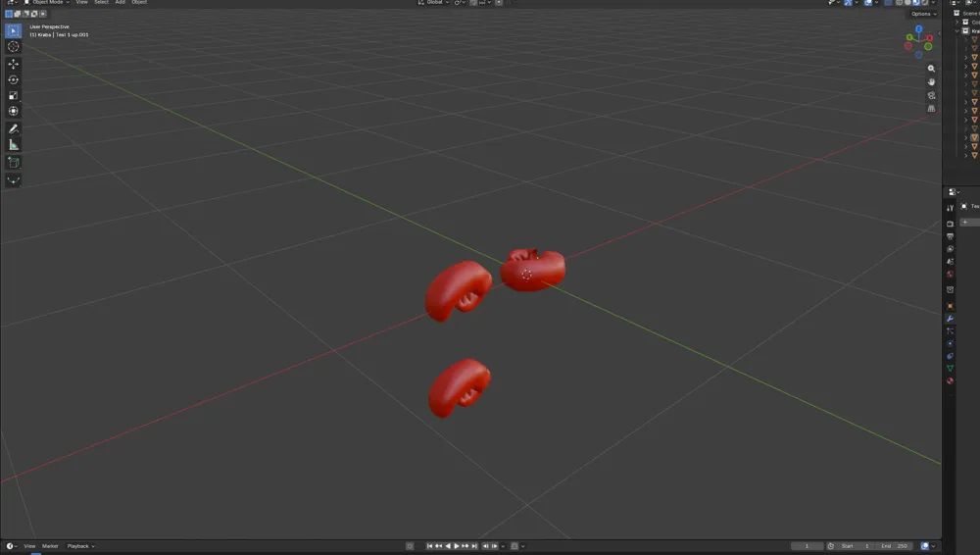Play the animation forward
This screenshot has width=980, height=555.
(x=457, y=546)
